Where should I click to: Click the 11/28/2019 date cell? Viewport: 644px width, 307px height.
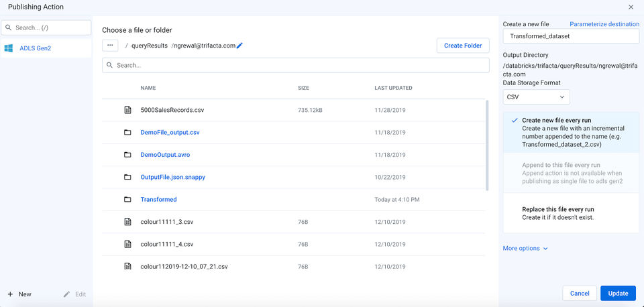390,110
